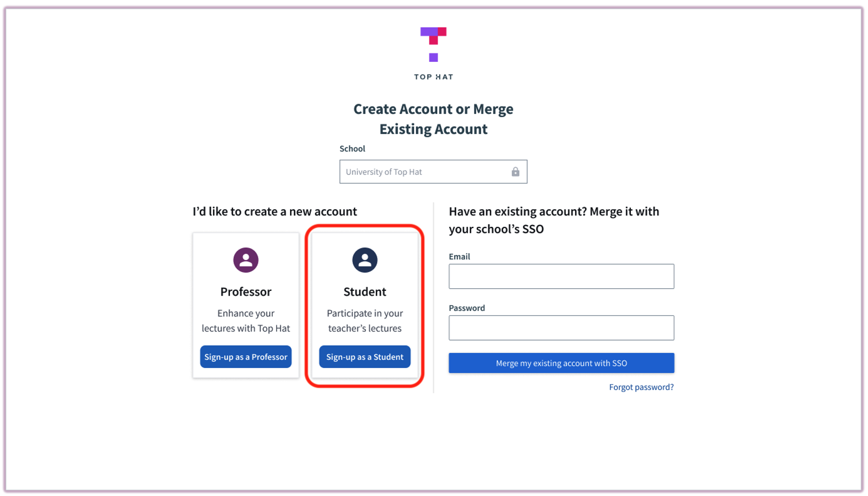868x496 pixels.
Task: Click the Email field label
Action: click(x=459, y=257)
